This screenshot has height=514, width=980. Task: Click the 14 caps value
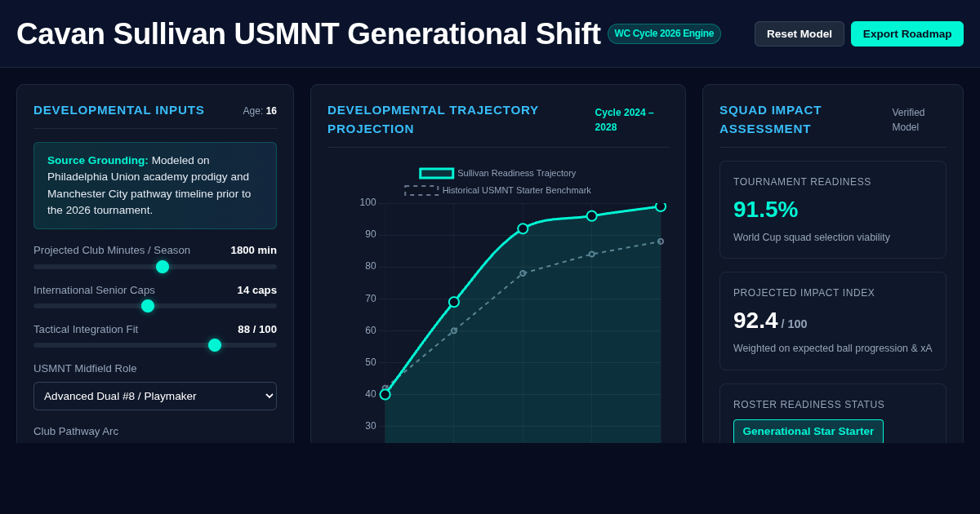coord(256,290)
